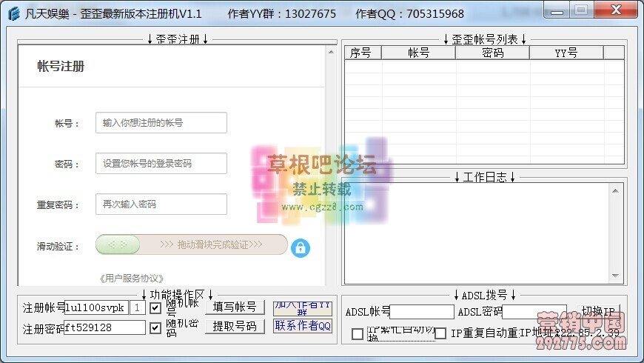Minimize the registration tool window
The image size is (644, 363).
pyautogui.click(x=557, y=10)
